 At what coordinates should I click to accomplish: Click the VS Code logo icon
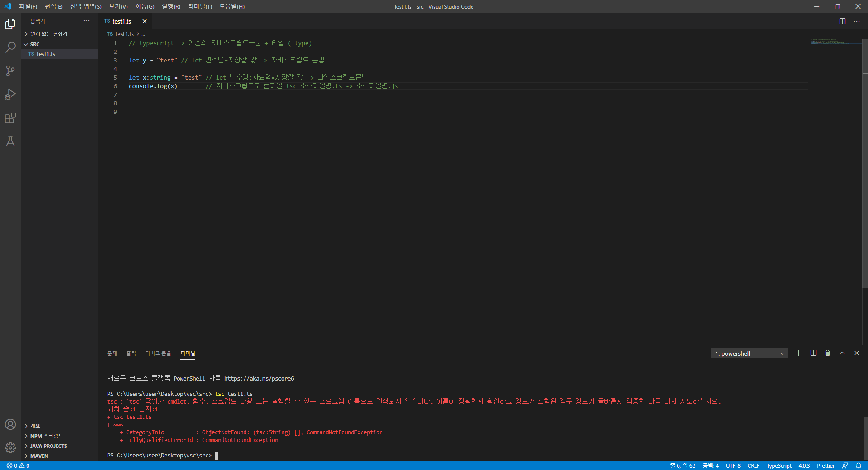(8, 6)
